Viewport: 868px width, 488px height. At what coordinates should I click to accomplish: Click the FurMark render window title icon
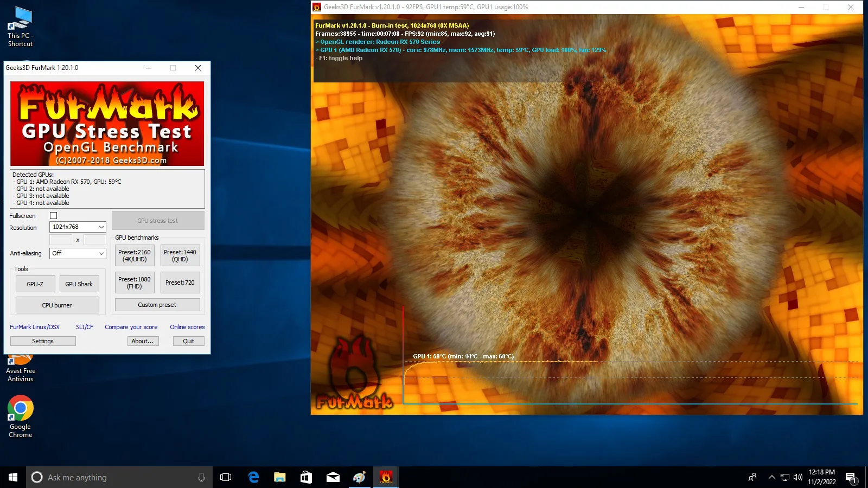coord(317,7)
